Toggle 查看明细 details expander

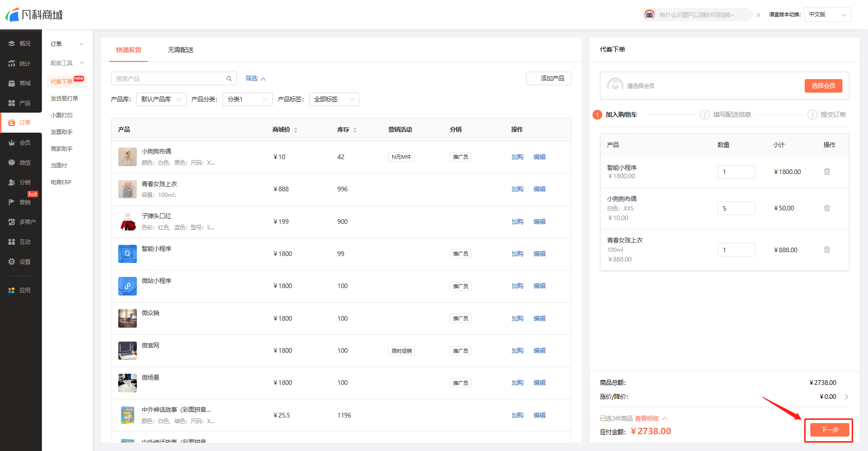651,418
